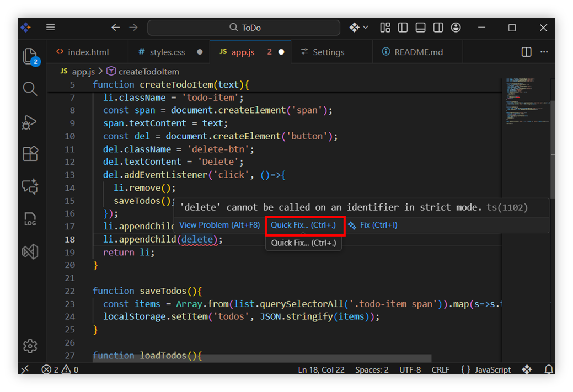Viewport: 573px width, 392px height.
Task: Open the Run and Debug view
Action: 30,122
